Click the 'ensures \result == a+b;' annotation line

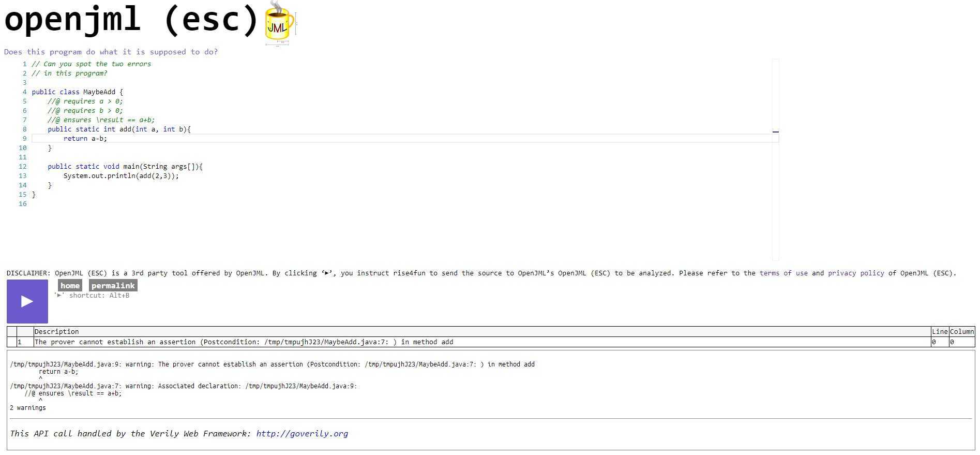(x=101, y=120)
